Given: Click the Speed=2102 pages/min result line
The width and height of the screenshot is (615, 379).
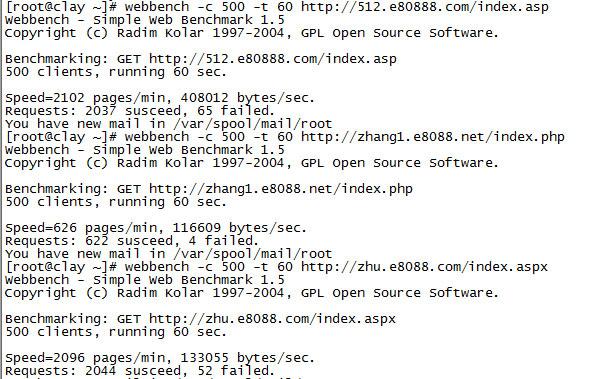Looking at the screenshot, I should [x=160, y=98].
